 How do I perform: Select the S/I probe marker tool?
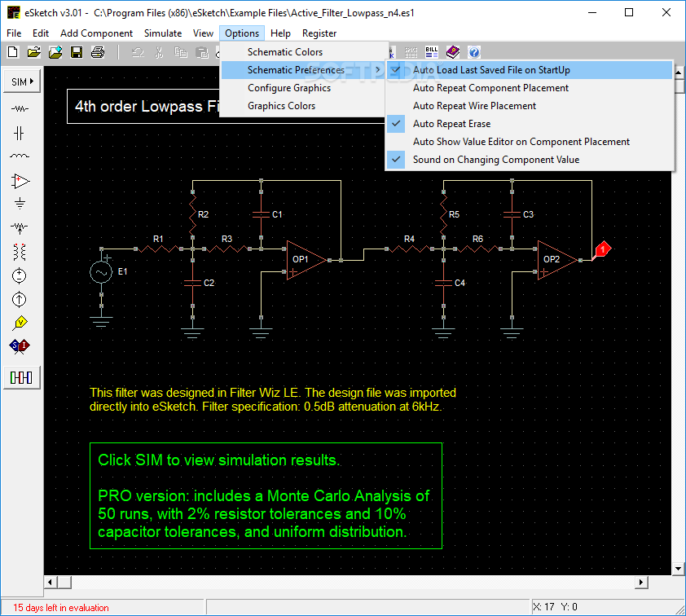point(20,346)
